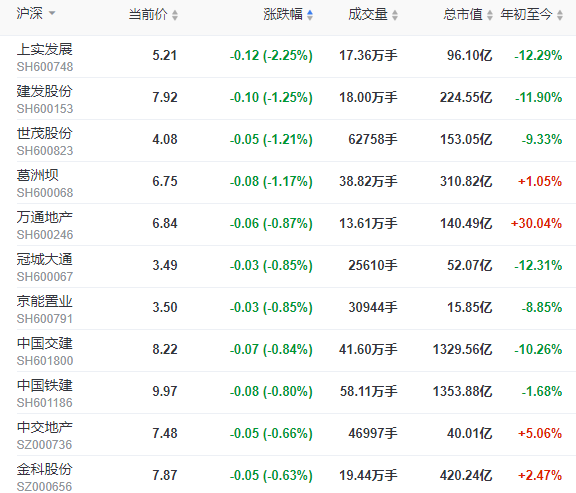Screen dimensions: 576x493
Task: Click the 总市值 column header
Action: [x=463, y=15]
